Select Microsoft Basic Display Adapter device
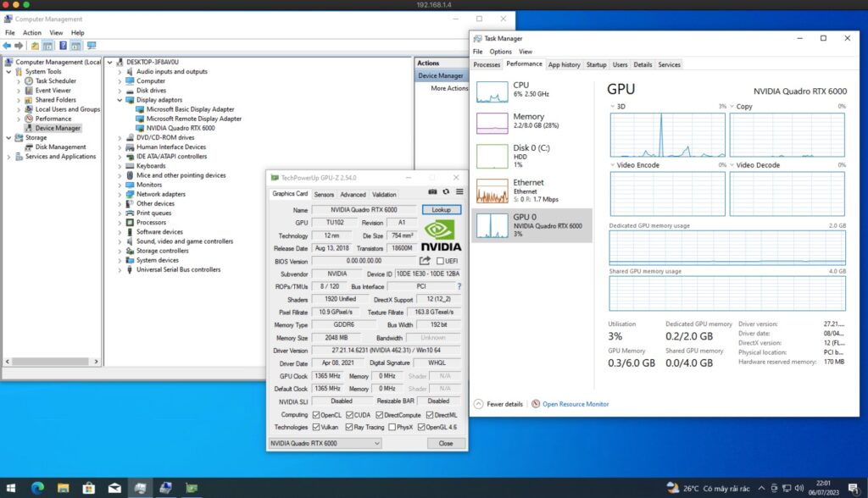Screen dimensions: 868x498 point(190,109)
